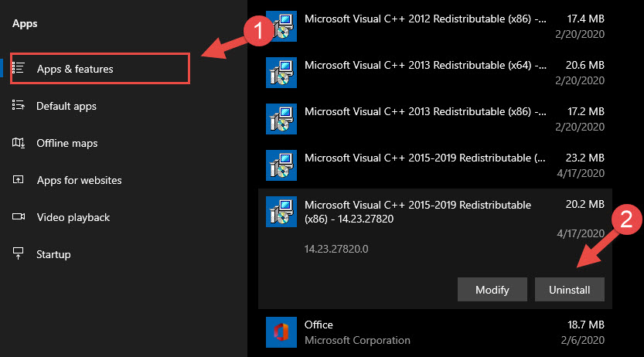Click the Apps & features list icon
The height and width of the screenshot is (357, 644).
(x=19, y=68)
